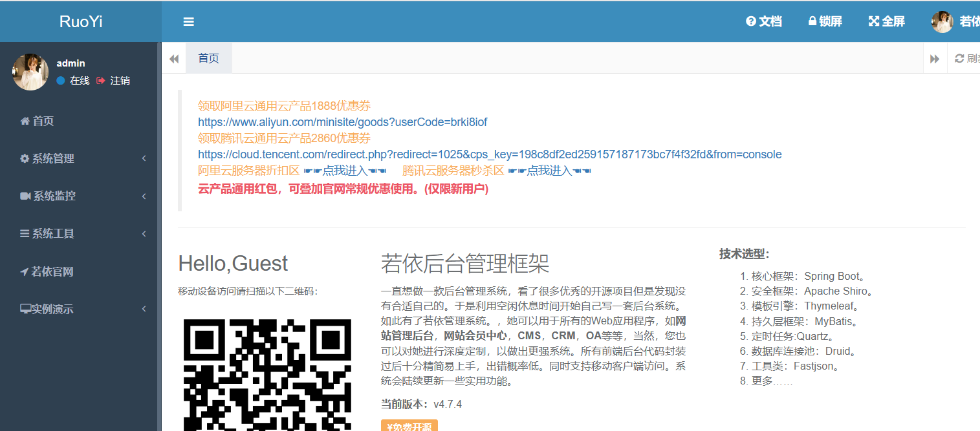Screen dimensions: 980x431
Task: Open the 文档 help link
Action: pos(764,21)
